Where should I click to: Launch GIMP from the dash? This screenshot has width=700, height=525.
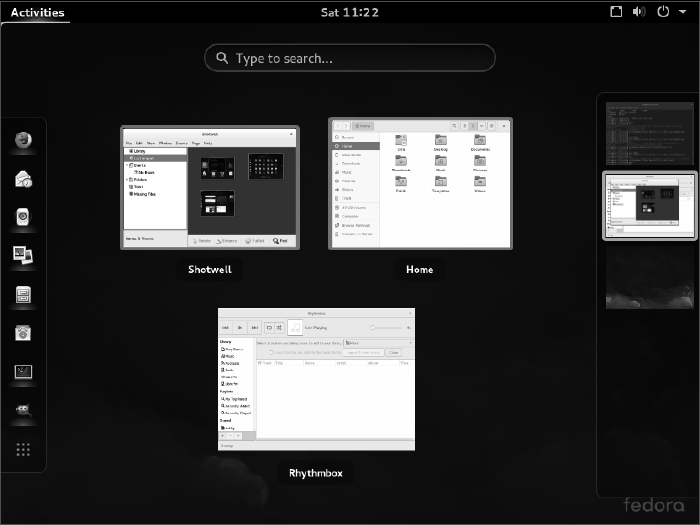click(23, 410)
